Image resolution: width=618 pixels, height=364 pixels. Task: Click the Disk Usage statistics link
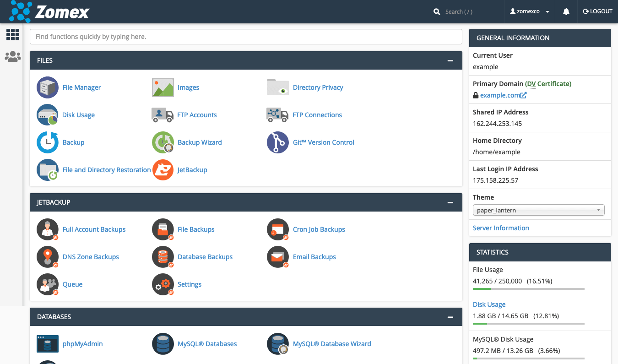coord(489,304)
